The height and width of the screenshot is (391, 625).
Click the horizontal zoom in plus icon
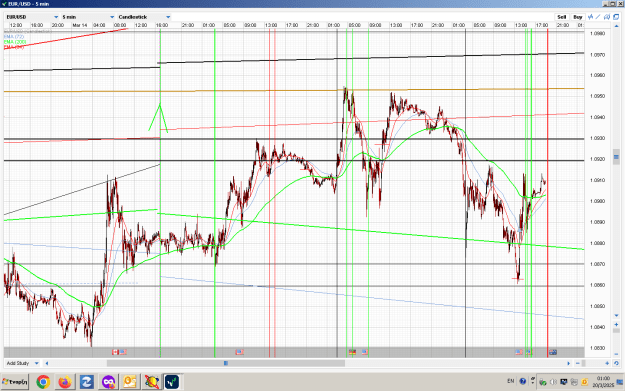(x=607, y=363)
